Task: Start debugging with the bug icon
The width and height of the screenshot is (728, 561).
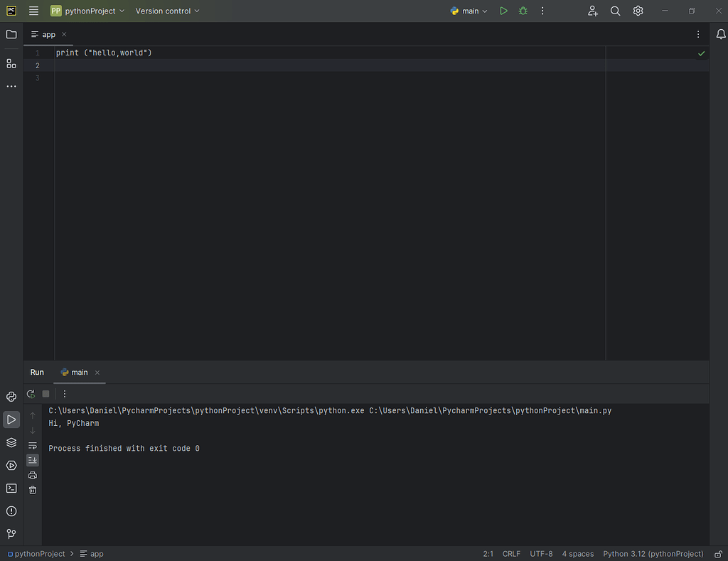Action: coord(523,11)
